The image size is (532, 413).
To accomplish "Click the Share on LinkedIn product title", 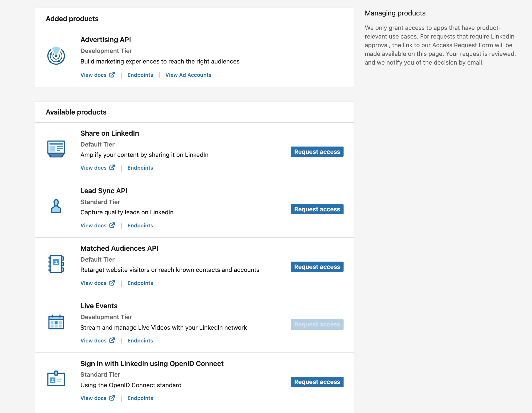I will 110,133.
